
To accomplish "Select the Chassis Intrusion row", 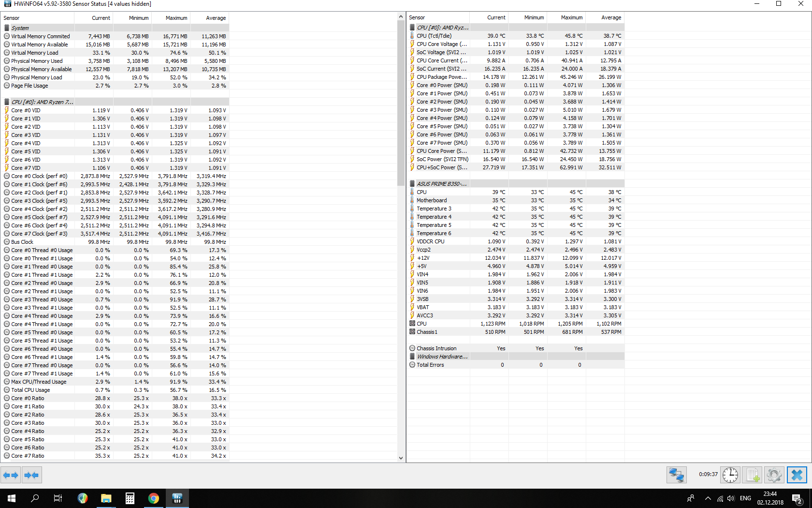I will [516, 348].
